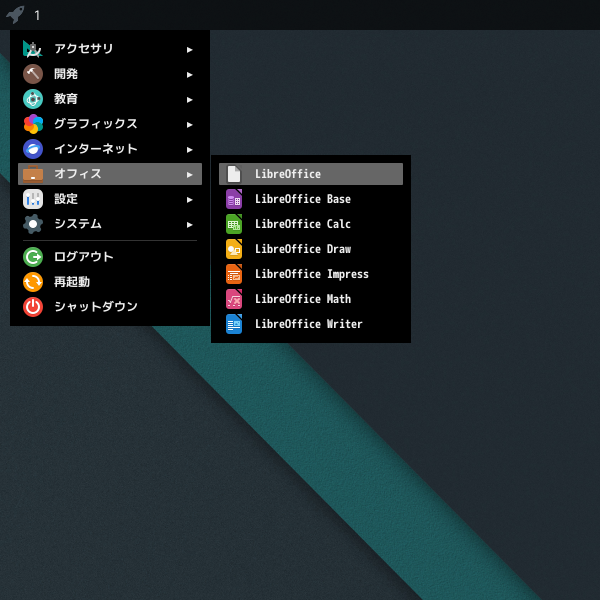The width and height of the screenshot is (600, 600).
Task: Open the アクセサリ menu entry
Action: [110, 49]
